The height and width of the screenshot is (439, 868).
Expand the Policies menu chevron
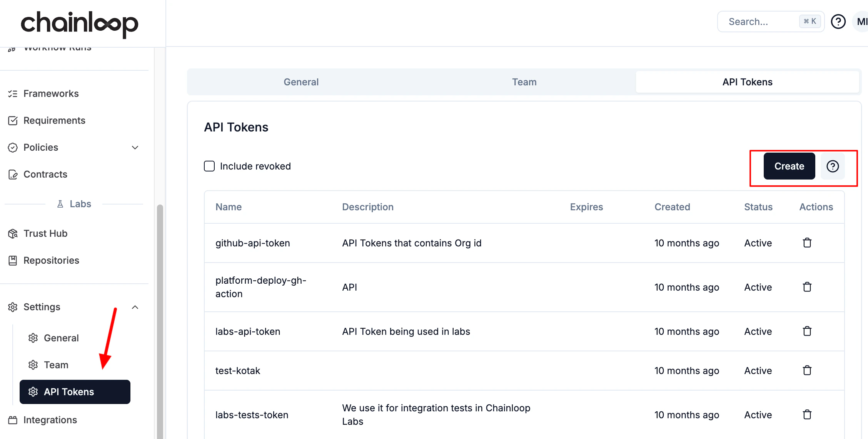point(135,148)
